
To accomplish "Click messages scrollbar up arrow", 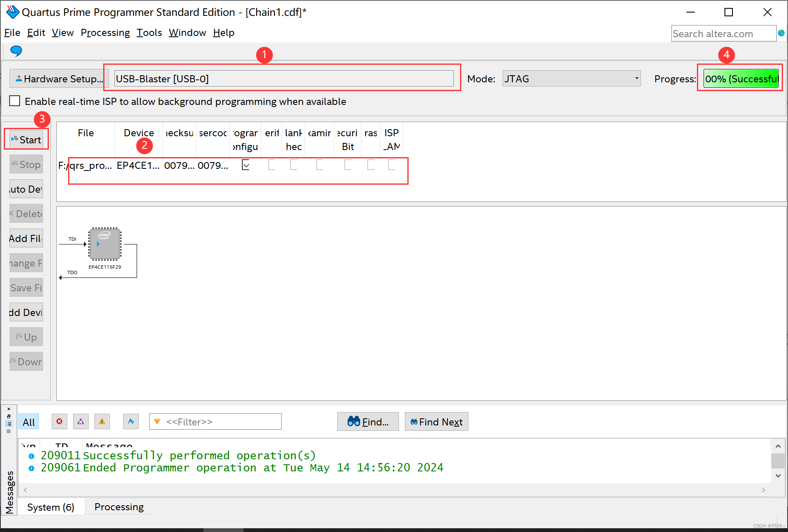I will click(x=778, y=446).
